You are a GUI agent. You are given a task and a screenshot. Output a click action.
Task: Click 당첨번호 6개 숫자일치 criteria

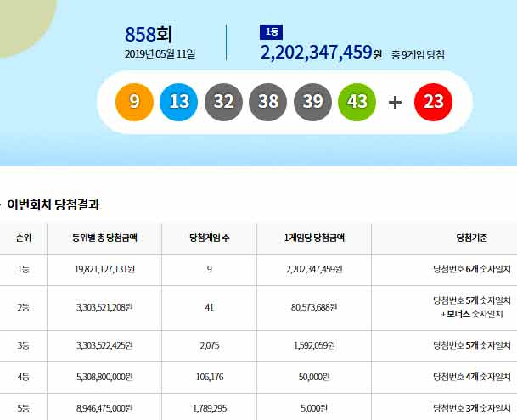pyautogui.click(x=472, y=269)
